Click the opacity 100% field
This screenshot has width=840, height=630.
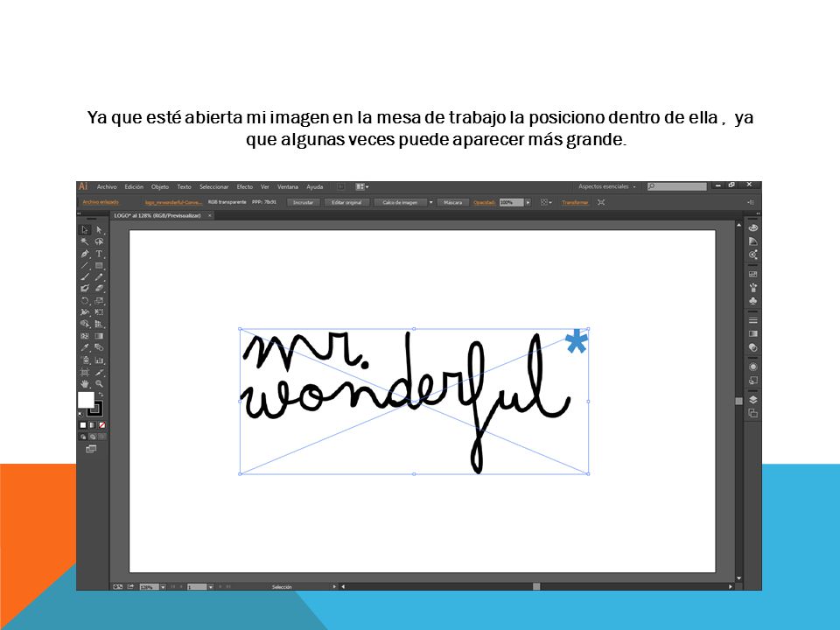pyautogui.click(x=511, y=202)
